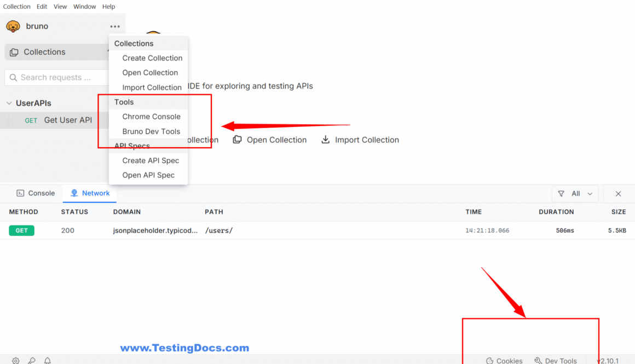Click the jsonplaceholder.typicod... domain cell

[155, 230]
